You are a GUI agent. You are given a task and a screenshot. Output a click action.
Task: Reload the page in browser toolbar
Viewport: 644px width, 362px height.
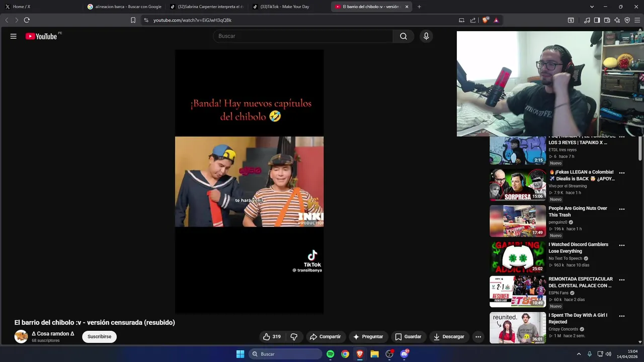pos(27,20)
